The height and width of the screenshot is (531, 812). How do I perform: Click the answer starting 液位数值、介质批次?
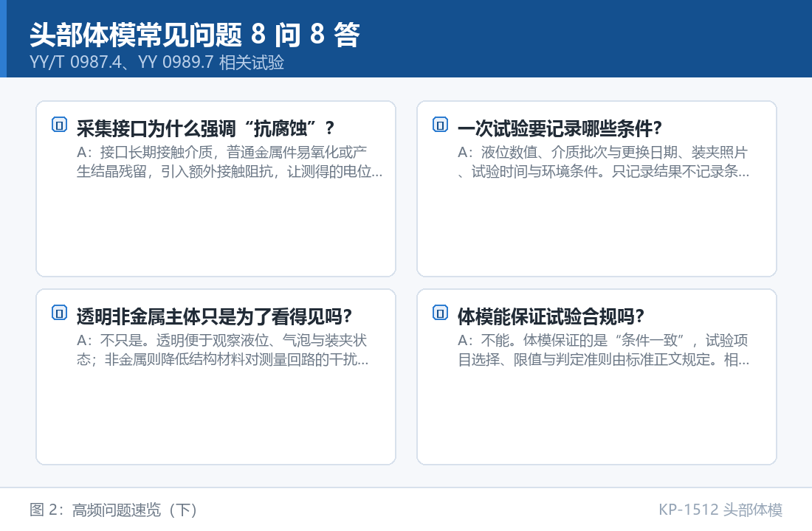click(604, 162)
